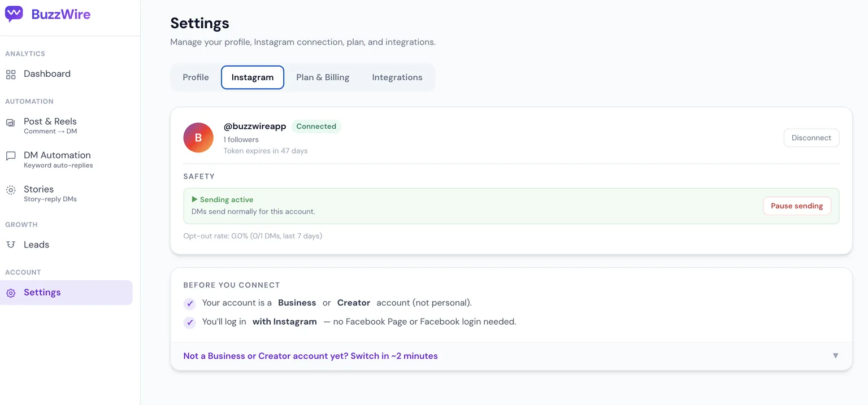
Task: Click the bold with Instagram phrase
Action: pyautogui.click(x=284, y=322)
